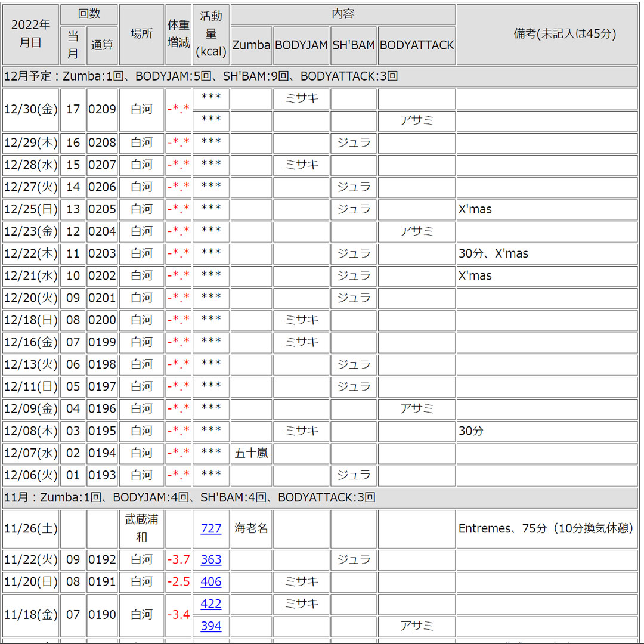Click the -3.7 weight change value
The height and width of the screenshot is (644, 644).
pos(178,560)
